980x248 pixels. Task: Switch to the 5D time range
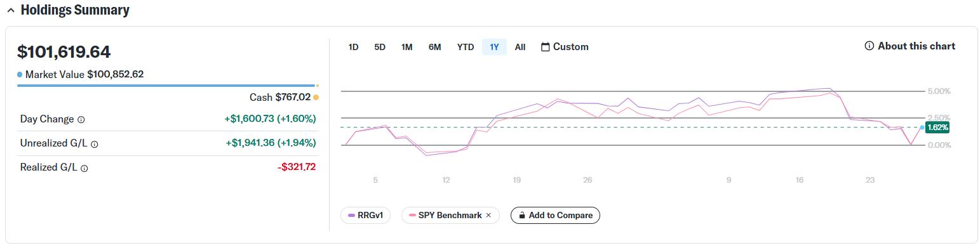380,47
